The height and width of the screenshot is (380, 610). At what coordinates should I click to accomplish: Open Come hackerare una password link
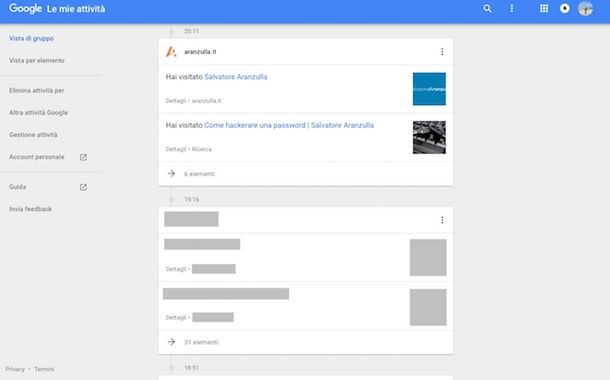coord(289,125)
